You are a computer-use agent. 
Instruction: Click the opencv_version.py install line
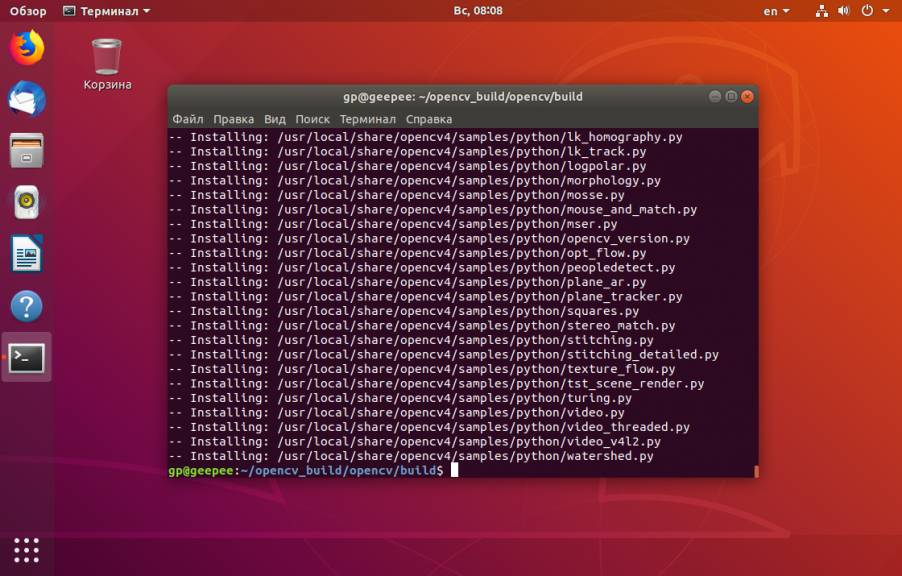coord(429,238)
